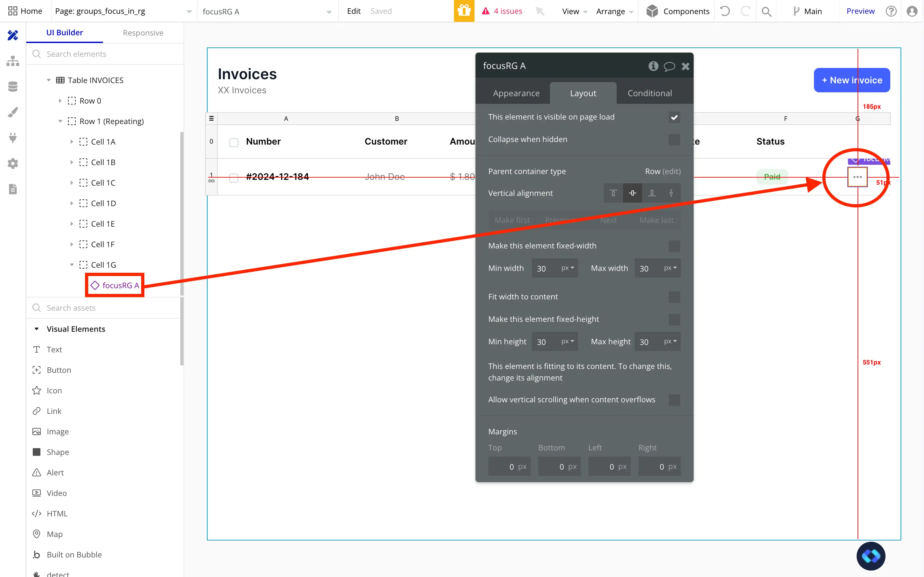Expand Cell 1A in element tree
924x577 pixels.
click(x=72, y=142)
